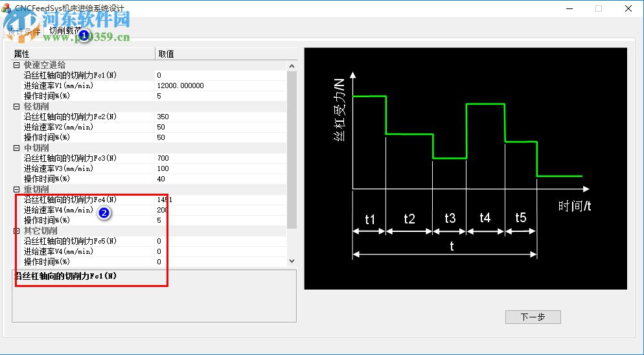Edit V3 feed rate value 100

[x=220, y=168]
